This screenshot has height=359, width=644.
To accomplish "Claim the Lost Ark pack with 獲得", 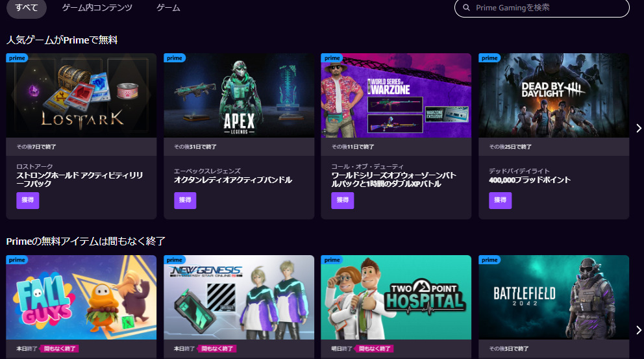I will coord(27,201).
